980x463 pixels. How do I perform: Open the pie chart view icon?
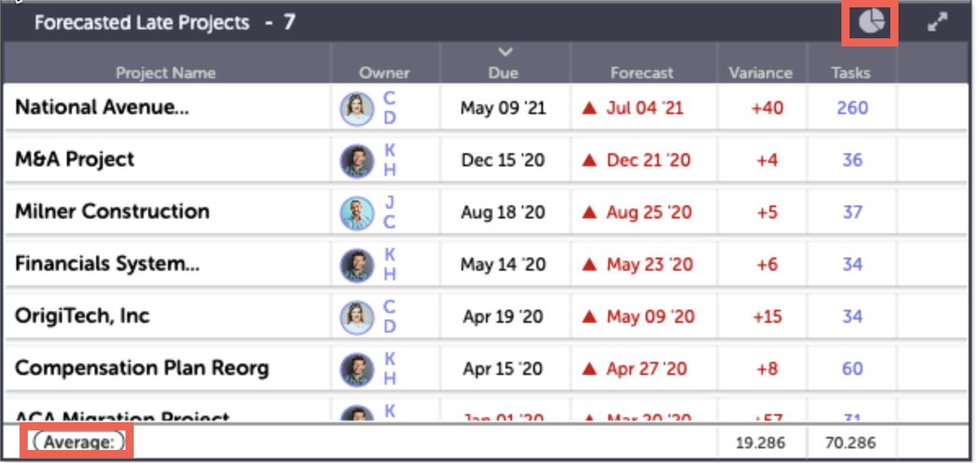pyautogui.click(x=872, y=22)
